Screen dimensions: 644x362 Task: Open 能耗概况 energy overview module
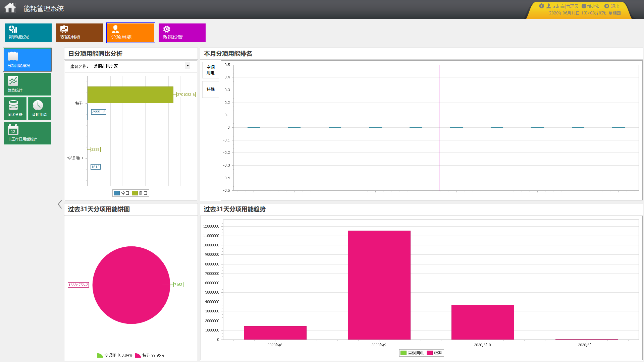pyautogui.click(x=28, y=33)
